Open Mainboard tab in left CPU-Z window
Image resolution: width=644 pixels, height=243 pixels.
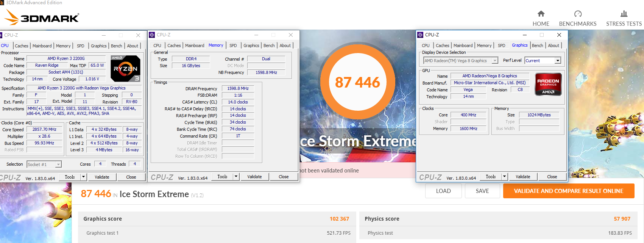coord(42,46)
